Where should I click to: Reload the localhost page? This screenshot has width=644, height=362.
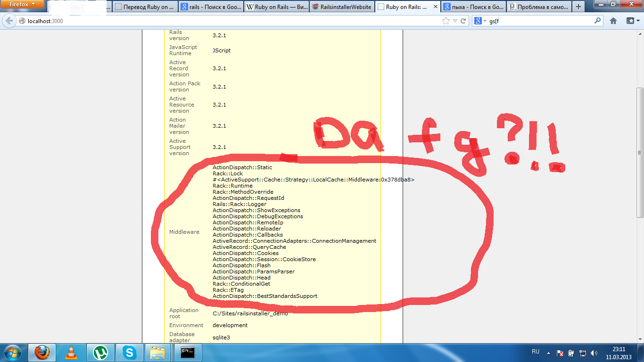[463, 21]
